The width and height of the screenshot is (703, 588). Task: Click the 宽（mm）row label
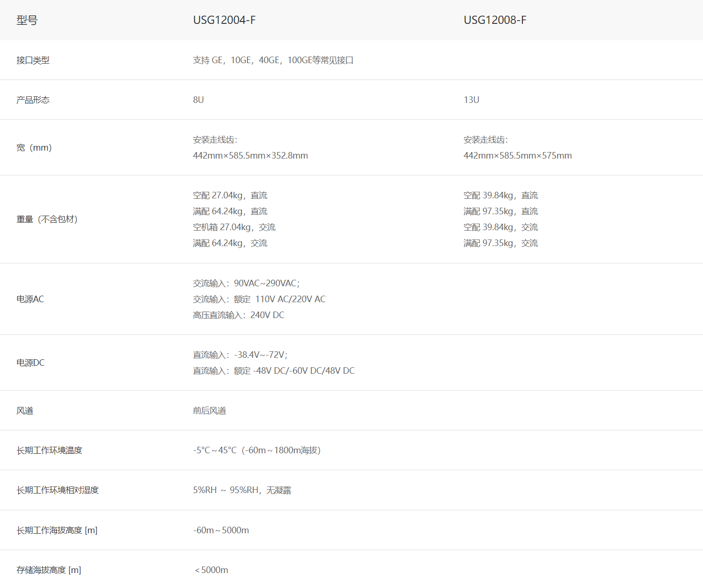click(34, 148)
